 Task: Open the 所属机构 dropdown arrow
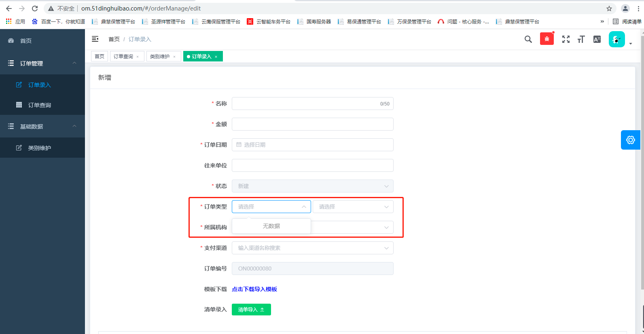point(386,227)
